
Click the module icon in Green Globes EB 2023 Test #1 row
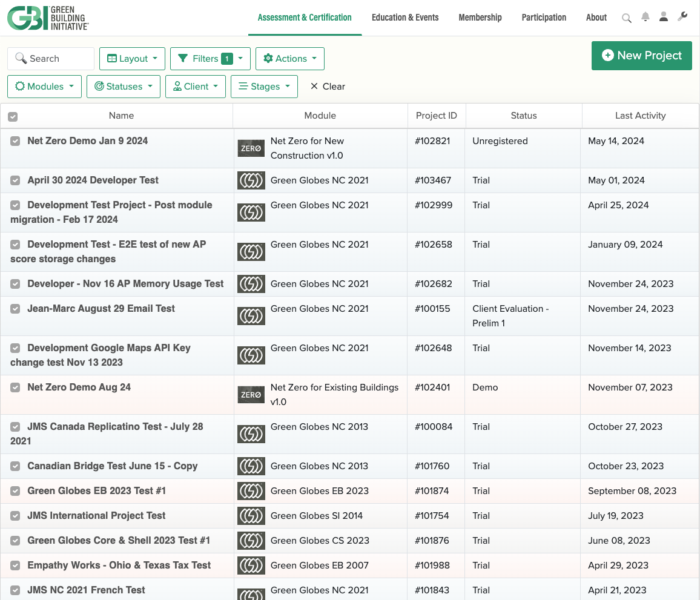(251, 491)
